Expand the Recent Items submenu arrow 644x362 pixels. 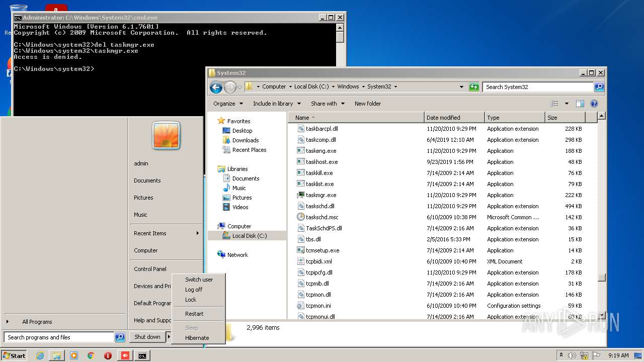point(197,233)
